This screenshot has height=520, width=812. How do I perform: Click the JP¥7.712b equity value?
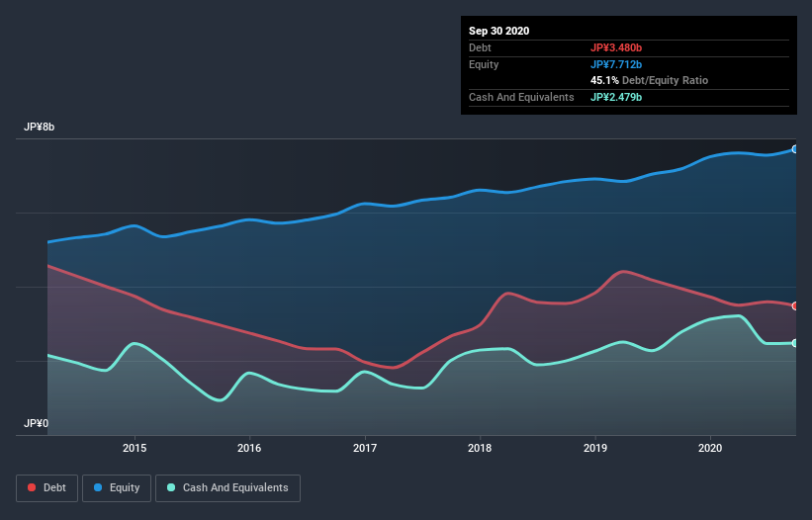pyautogui.click(x=616, y=64)
